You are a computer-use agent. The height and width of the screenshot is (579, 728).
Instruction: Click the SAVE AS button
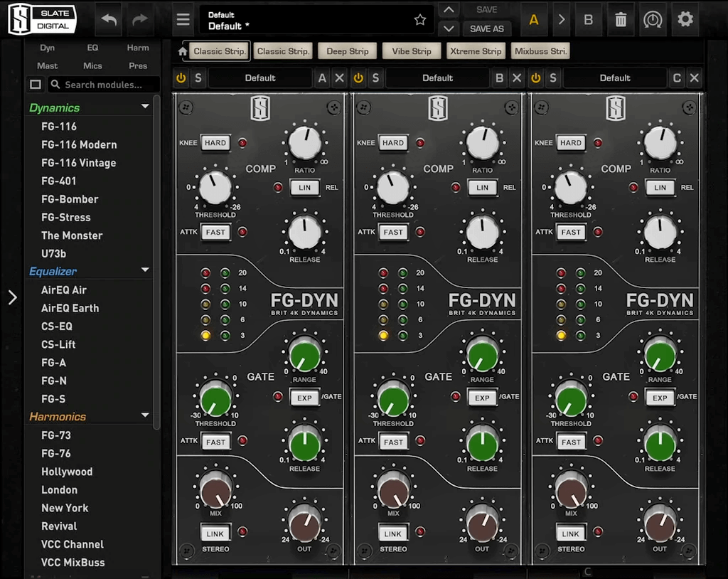[x=487, y=28]
